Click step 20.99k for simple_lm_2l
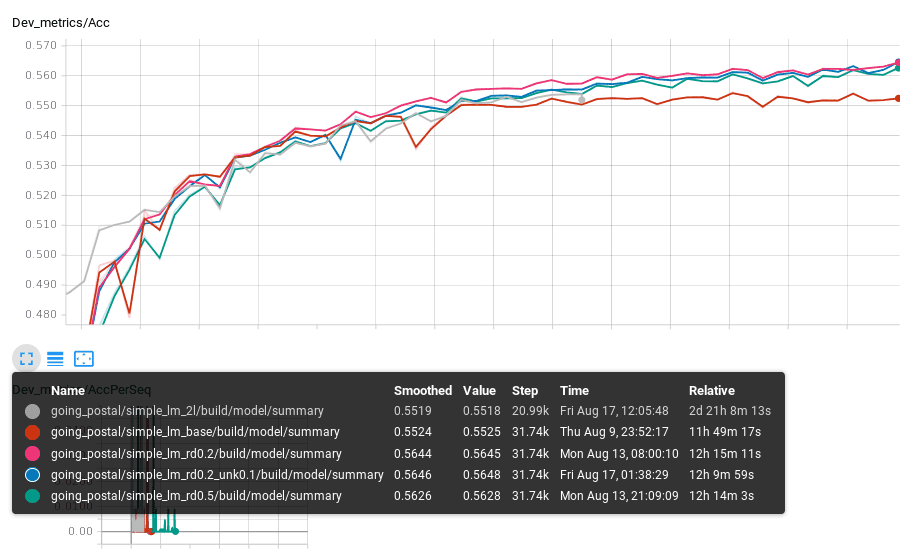 [530, 411]
